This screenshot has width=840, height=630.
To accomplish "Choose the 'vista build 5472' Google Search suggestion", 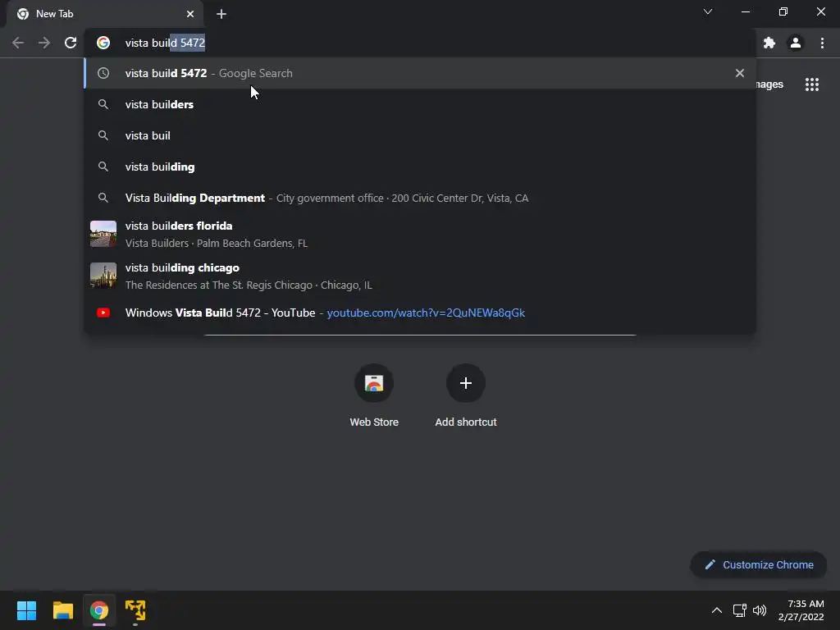I will pyautogui.click(x=420, y=73).
